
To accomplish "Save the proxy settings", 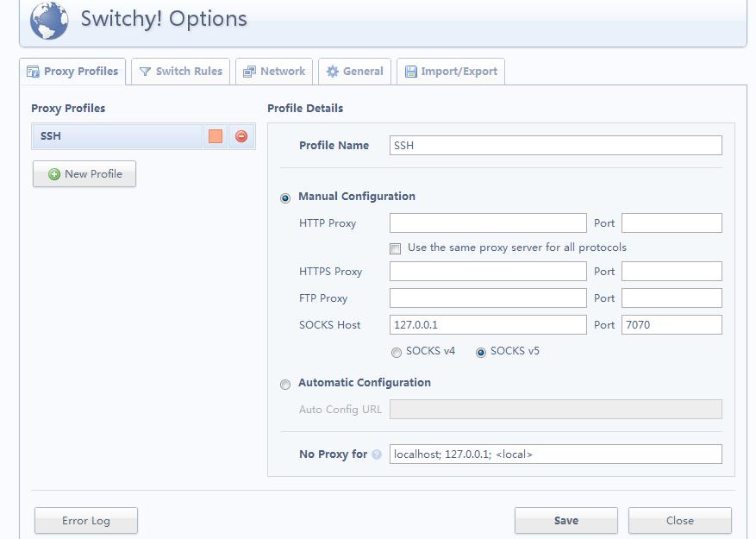I will tap(566, 521).
